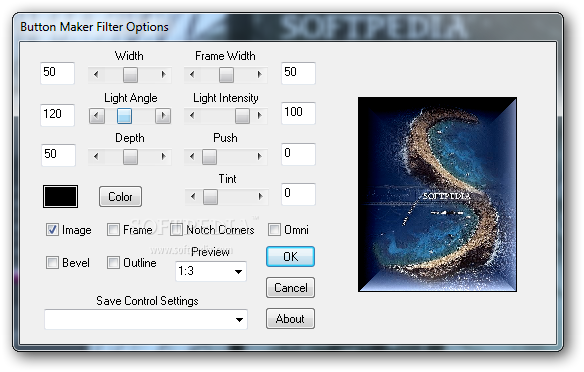Click the button preview image
This screenshot has width=584, height=372.
pyautogui.click(x=437, y=194)
